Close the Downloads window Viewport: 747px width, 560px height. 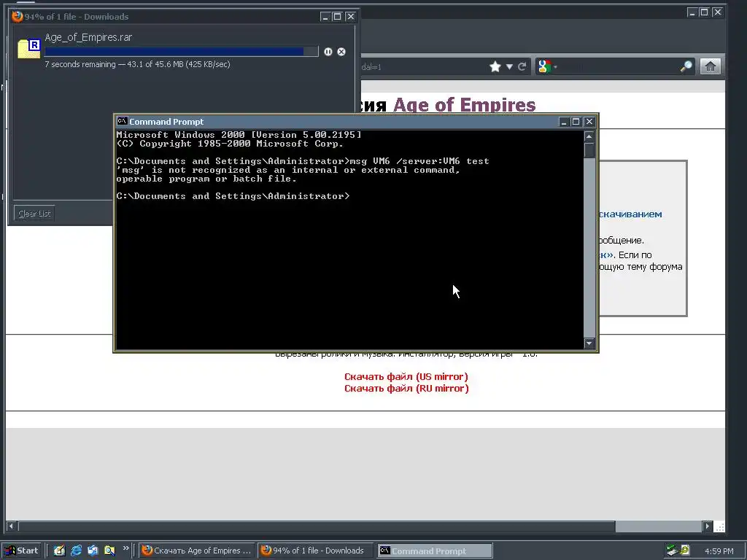(x=351, y=17)
